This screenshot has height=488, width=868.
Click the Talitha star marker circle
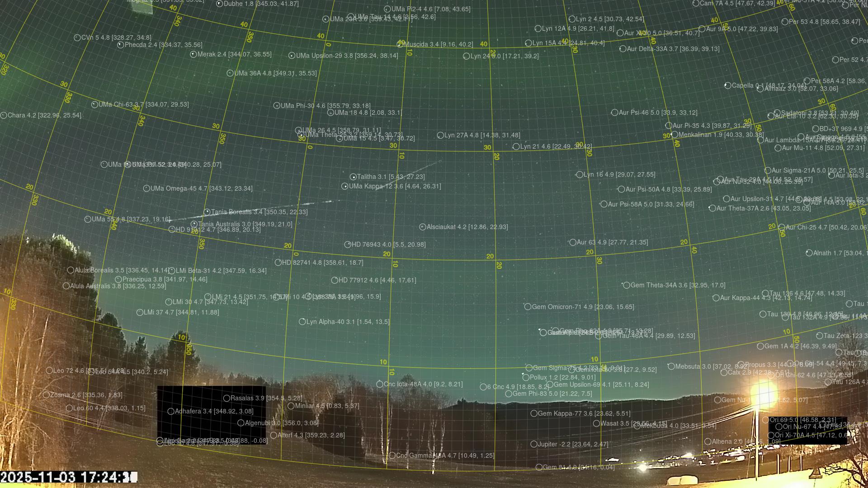point(353,177)
